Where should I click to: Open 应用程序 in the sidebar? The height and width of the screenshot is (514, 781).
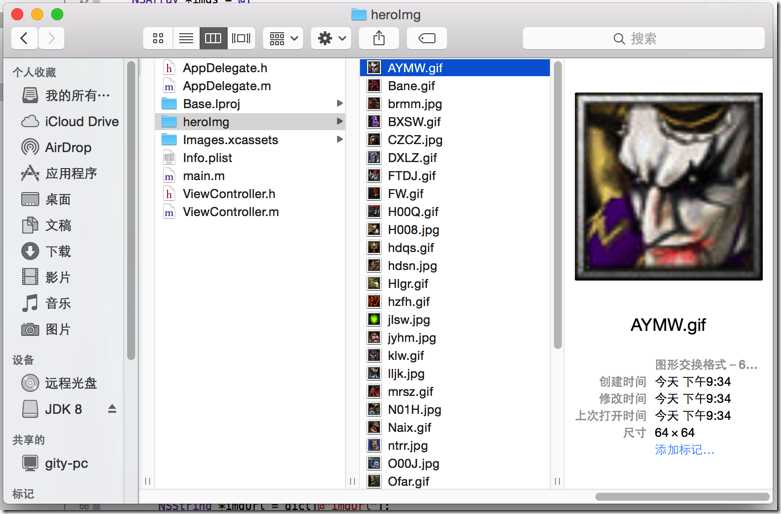tap(59, 173)
